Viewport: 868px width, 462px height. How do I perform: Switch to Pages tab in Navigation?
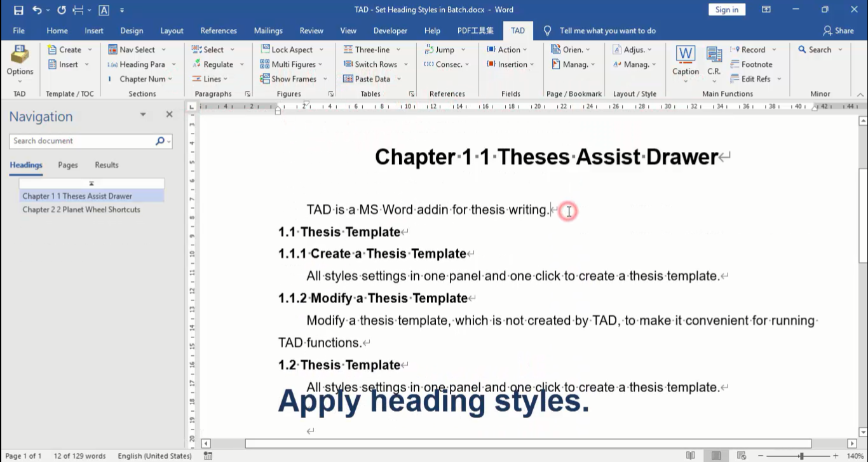point(68,165)
